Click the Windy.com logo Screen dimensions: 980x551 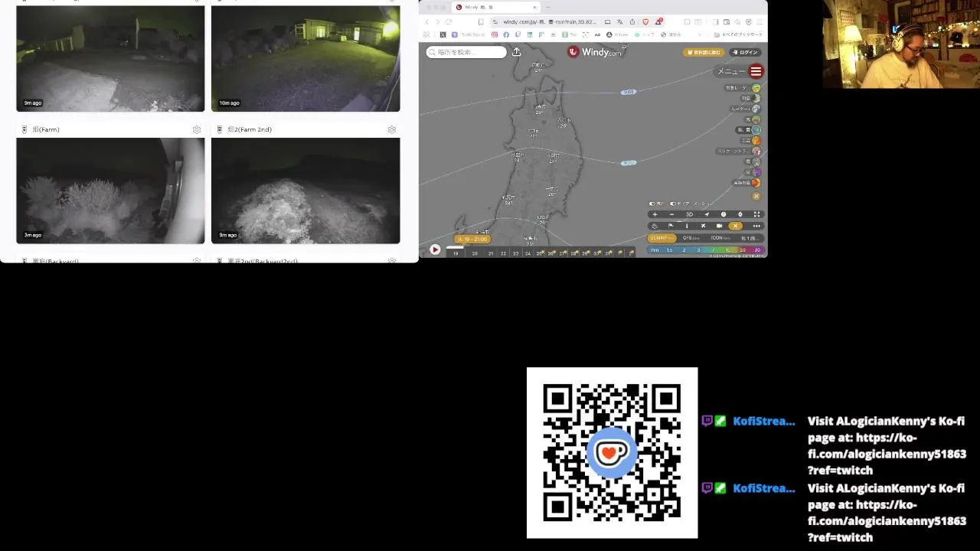(x=594, y=52)
